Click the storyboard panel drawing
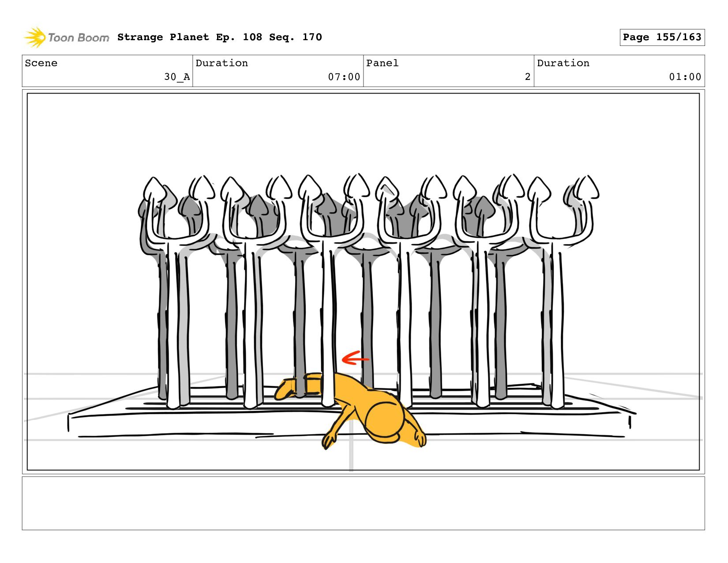Viewport: 728px width, 563px height. point(363,282)
